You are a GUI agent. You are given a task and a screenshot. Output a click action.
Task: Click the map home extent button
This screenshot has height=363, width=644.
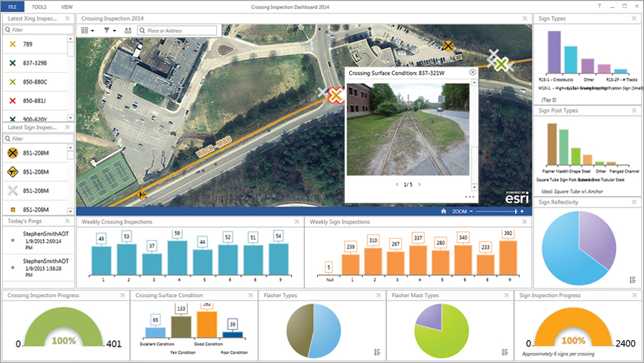(x=444, y=211)
